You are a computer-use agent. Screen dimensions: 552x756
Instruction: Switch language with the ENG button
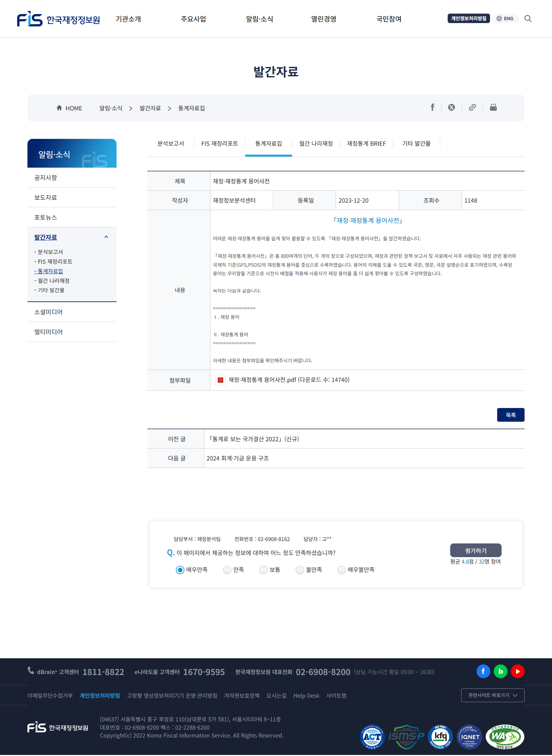(x=505, y=19)
